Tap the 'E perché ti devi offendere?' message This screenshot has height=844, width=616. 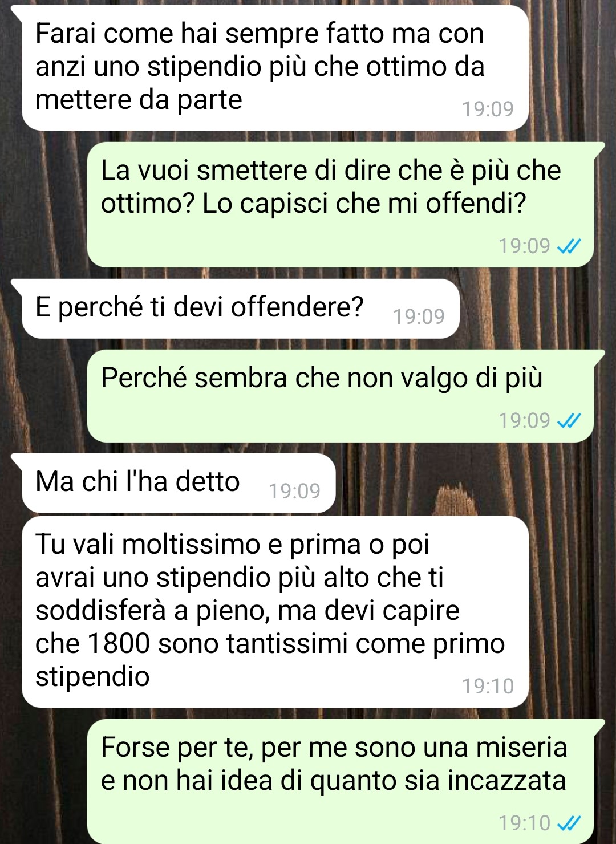(241, 309)
